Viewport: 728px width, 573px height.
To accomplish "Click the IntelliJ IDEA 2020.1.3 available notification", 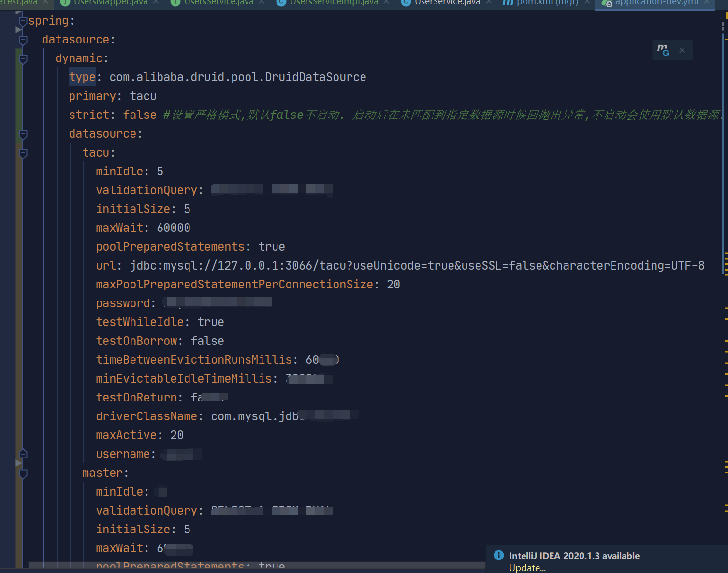I will [574, 555].
